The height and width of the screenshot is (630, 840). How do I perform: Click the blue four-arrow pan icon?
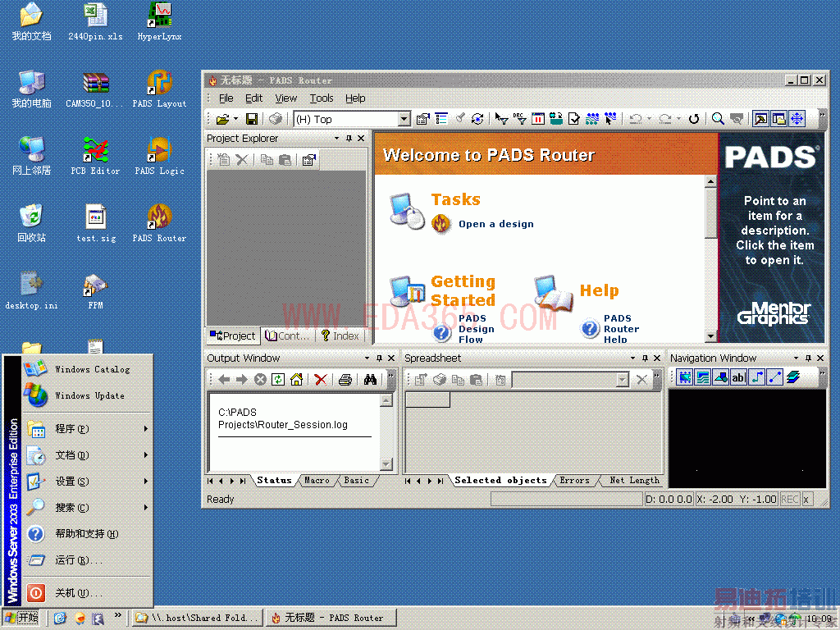[797, 119]
